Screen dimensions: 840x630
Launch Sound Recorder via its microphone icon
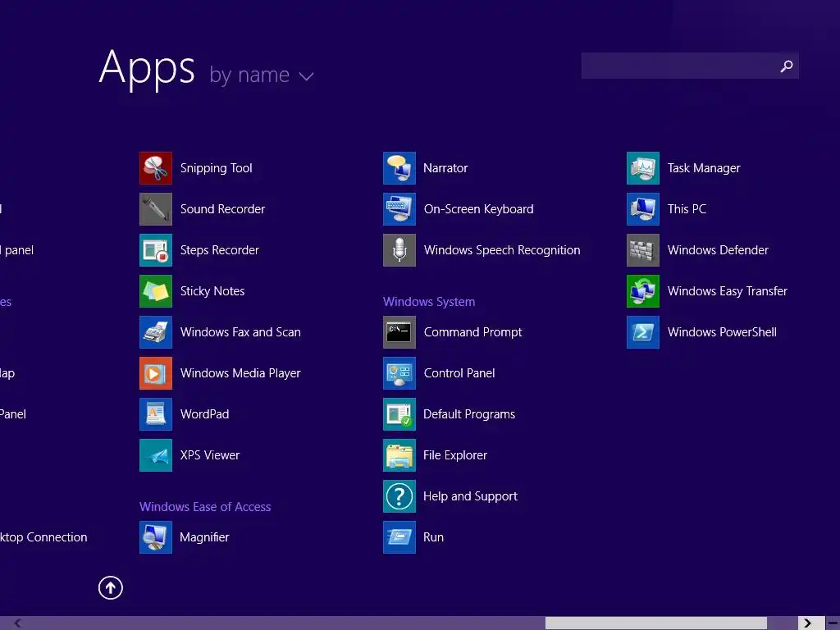pyautogui.click(x=156, y=209)
